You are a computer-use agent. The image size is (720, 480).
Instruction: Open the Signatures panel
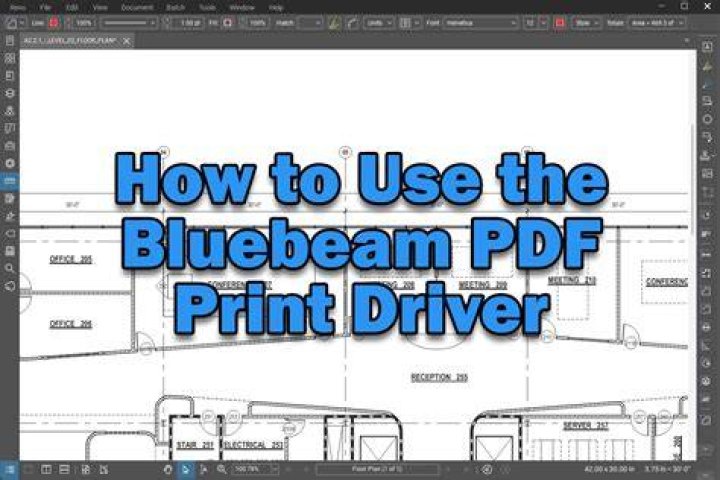point(10,216)
